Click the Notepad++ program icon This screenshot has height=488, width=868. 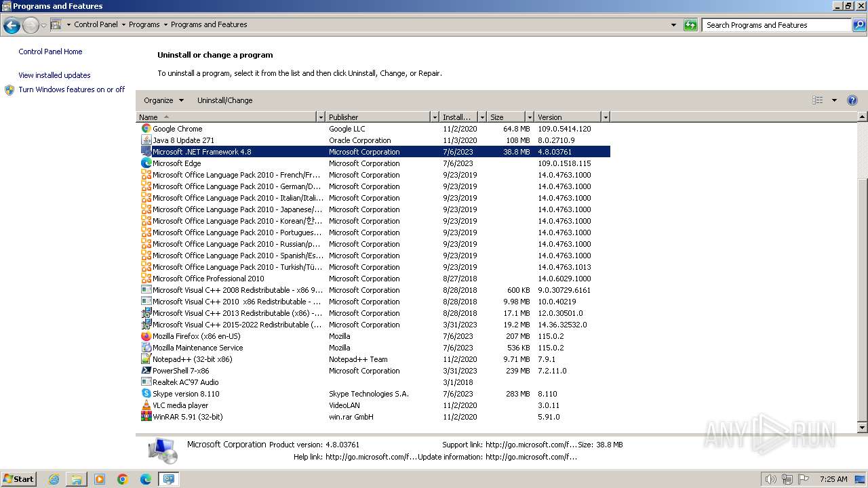click(x=146, y=359)
